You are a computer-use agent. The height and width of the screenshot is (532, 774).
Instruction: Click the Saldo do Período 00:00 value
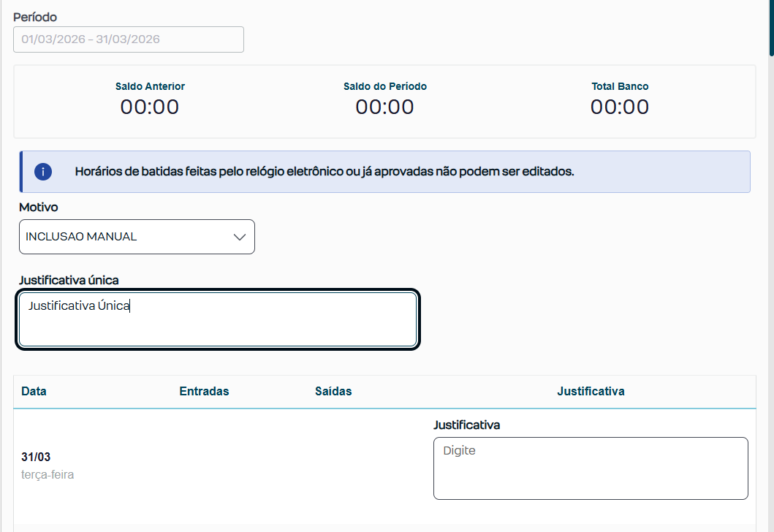(384, 107)
